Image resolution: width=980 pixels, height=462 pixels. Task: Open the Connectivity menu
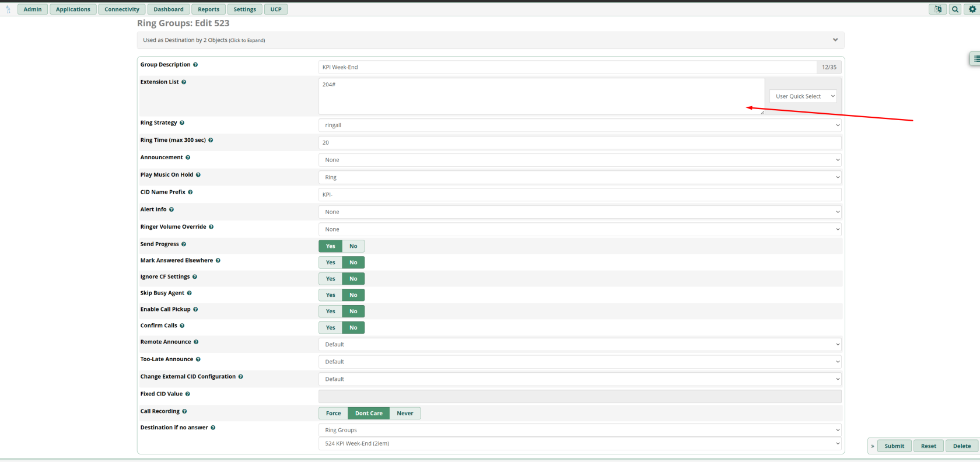[x=122, y=9]
